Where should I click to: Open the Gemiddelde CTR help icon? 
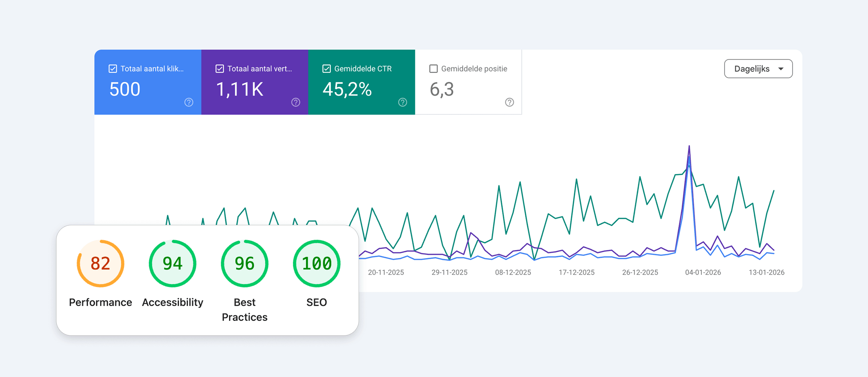(x=403, y=103)
